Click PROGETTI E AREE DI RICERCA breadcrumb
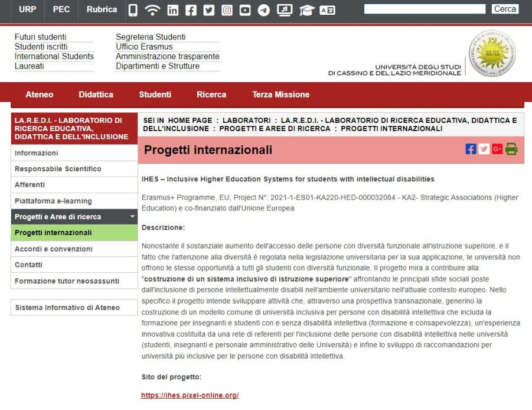This screenshot has width=532, height=410. [275, 129]
